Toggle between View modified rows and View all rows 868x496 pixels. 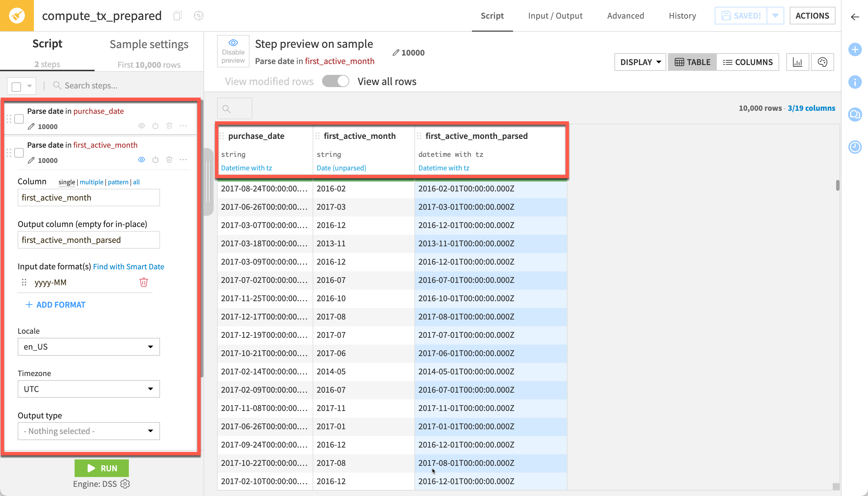pos(335,81)
